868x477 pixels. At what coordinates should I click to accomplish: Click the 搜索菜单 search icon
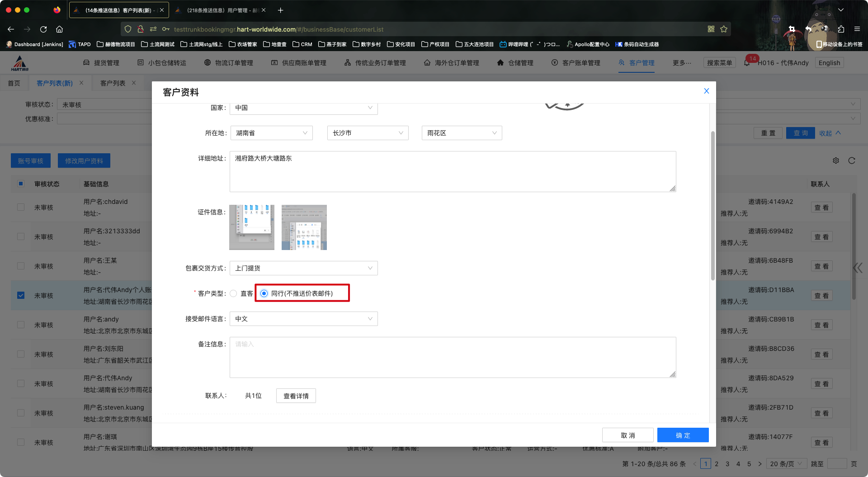719,63
